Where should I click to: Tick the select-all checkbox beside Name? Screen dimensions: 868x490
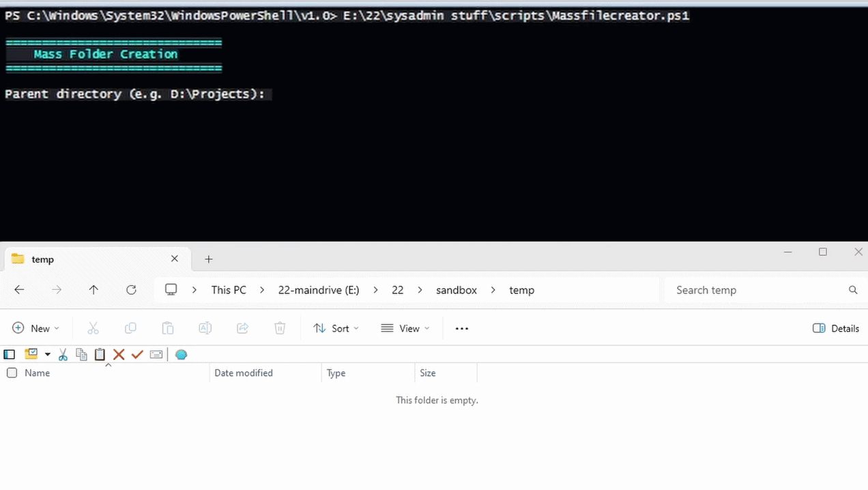click(x=12, y=373)
